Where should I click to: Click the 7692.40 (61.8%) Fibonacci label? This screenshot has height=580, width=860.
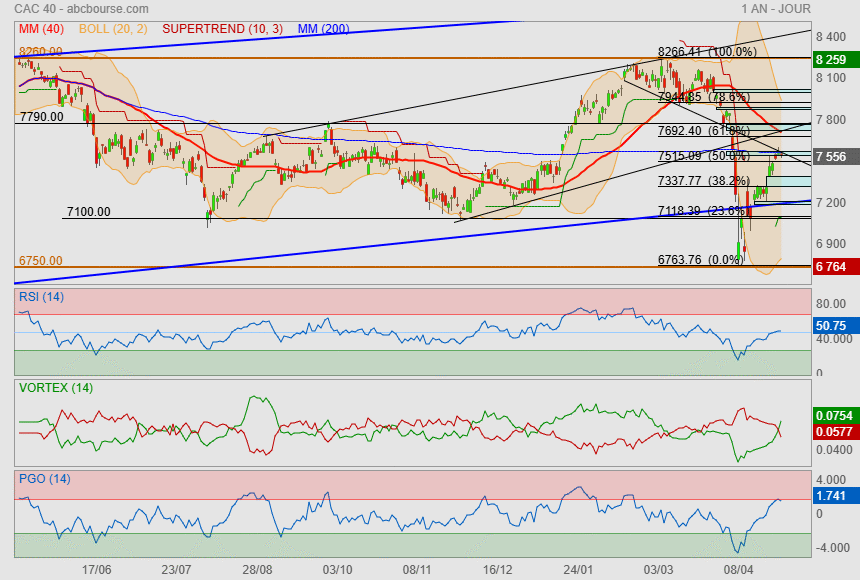(704, 131)
